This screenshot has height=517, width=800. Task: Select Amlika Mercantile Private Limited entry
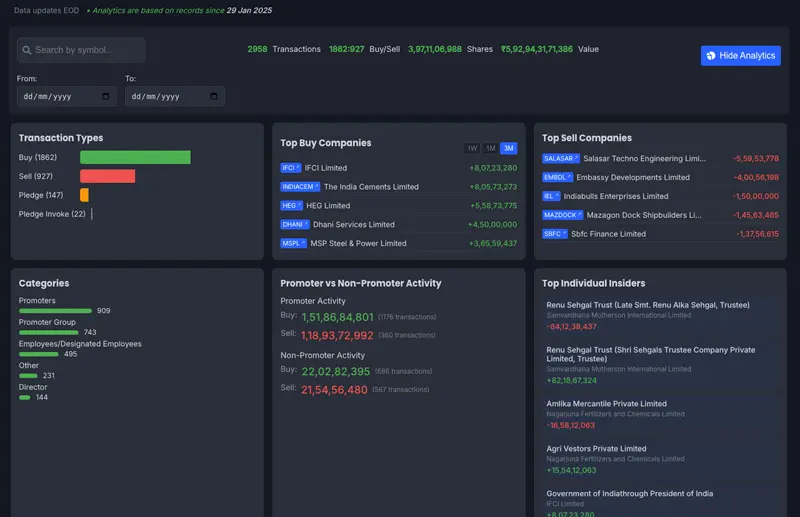coord(660,414)
